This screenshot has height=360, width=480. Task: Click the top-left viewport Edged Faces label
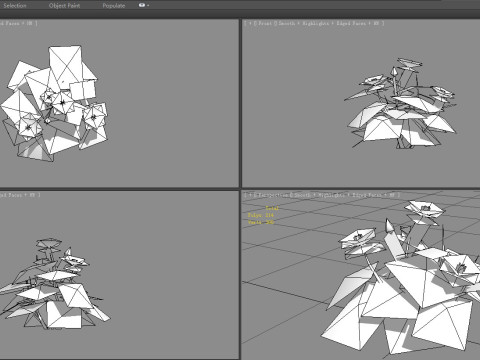tap(11, 23)
